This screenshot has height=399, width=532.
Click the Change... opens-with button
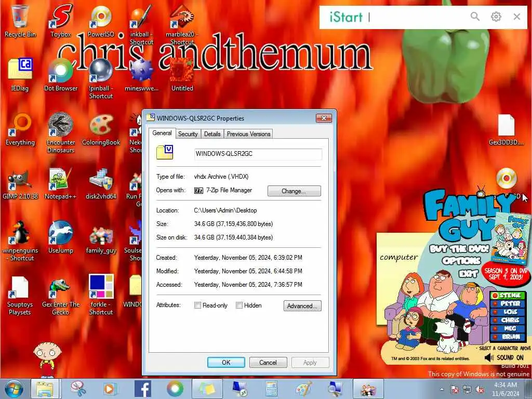[x=294, y=191]
